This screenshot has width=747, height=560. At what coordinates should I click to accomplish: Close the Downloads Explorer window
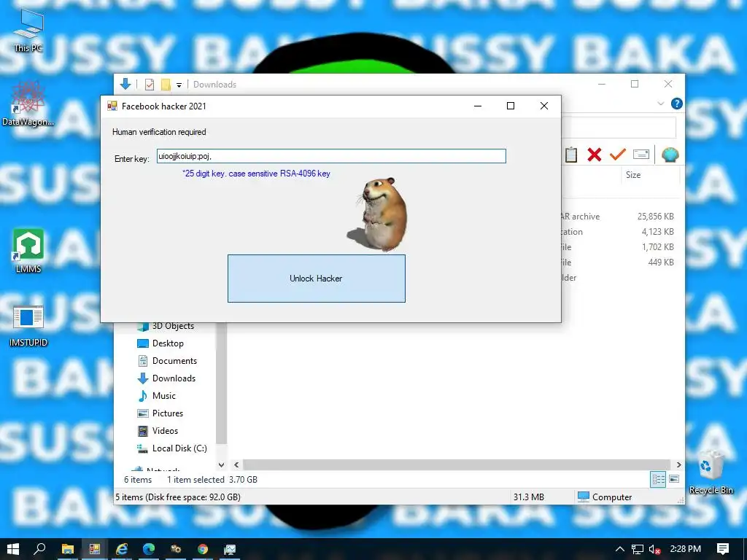click(x=668, y=85)
